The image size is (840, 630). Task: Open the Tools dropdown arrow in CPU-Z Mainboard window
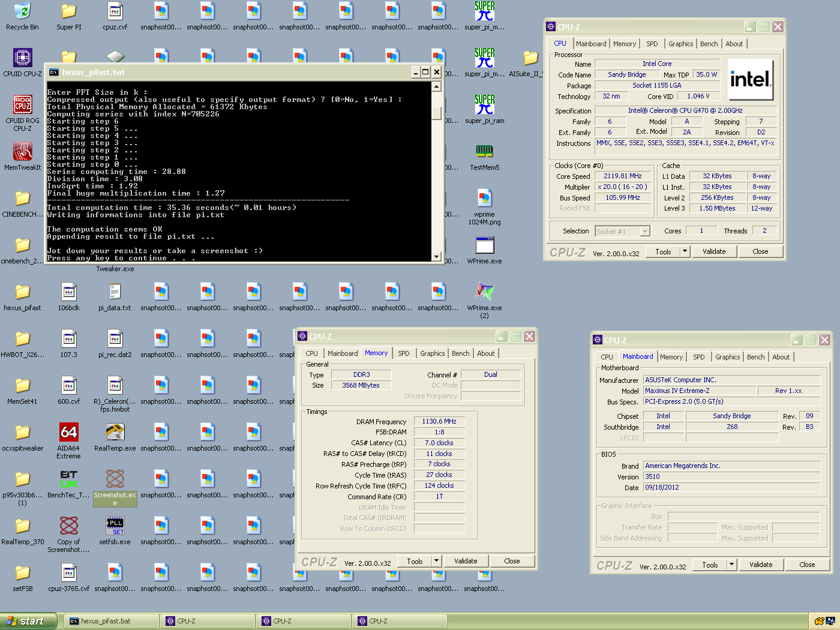click(732, 565)
